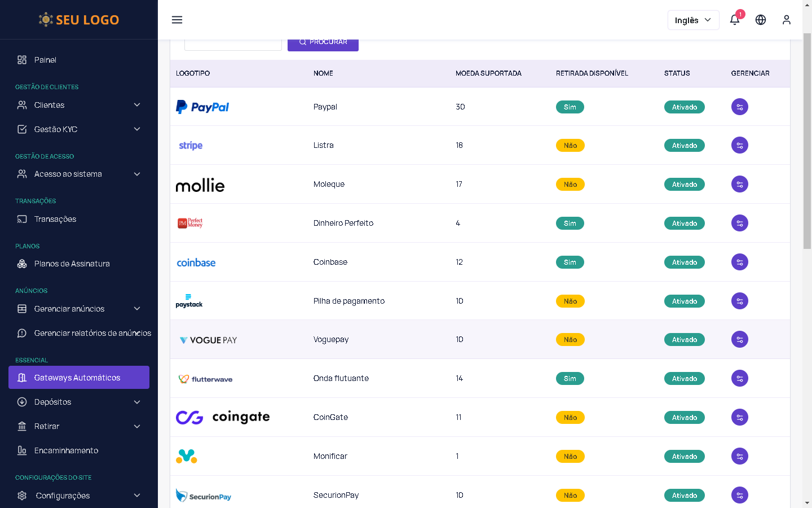Open the Inglês language dropdown

(693, 20)
